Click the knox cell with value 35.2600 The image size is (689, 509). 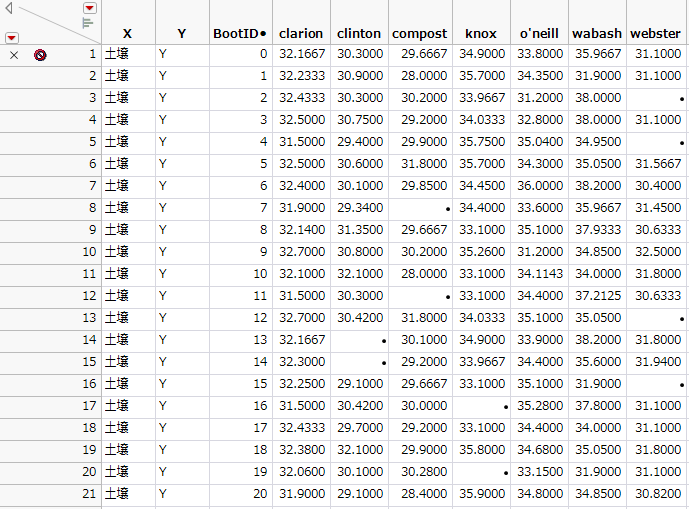[x=480, y=252]
